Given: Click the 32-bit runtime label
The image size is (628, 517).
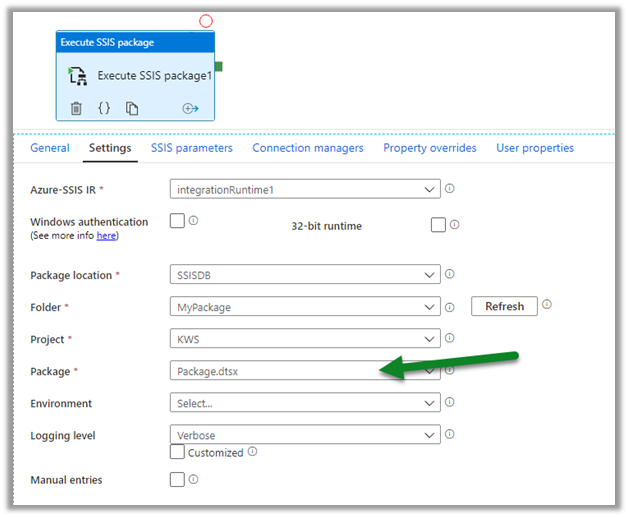Looking at the screenshot, I should click(x=326, y=226).
